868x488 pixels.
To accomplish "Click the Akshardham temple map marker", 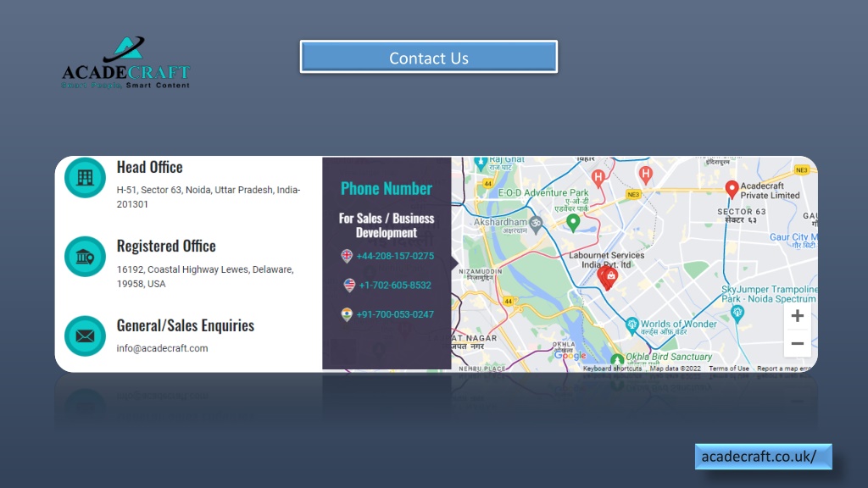I will coord(536,224).
